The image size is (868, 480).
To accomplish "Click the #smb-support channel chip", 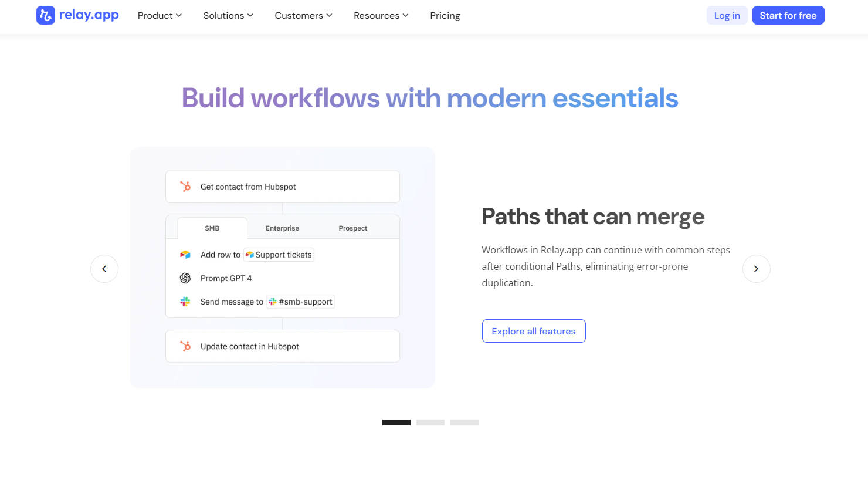I will coord(300,302).
